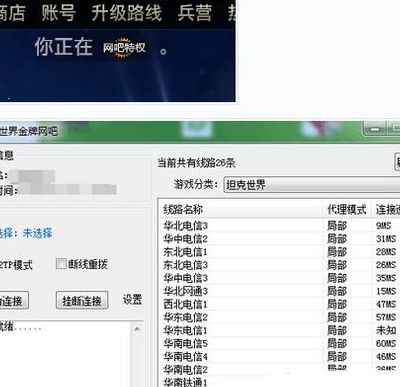
Task: Select the 华南电信2 line row
Action: (280, 369)
